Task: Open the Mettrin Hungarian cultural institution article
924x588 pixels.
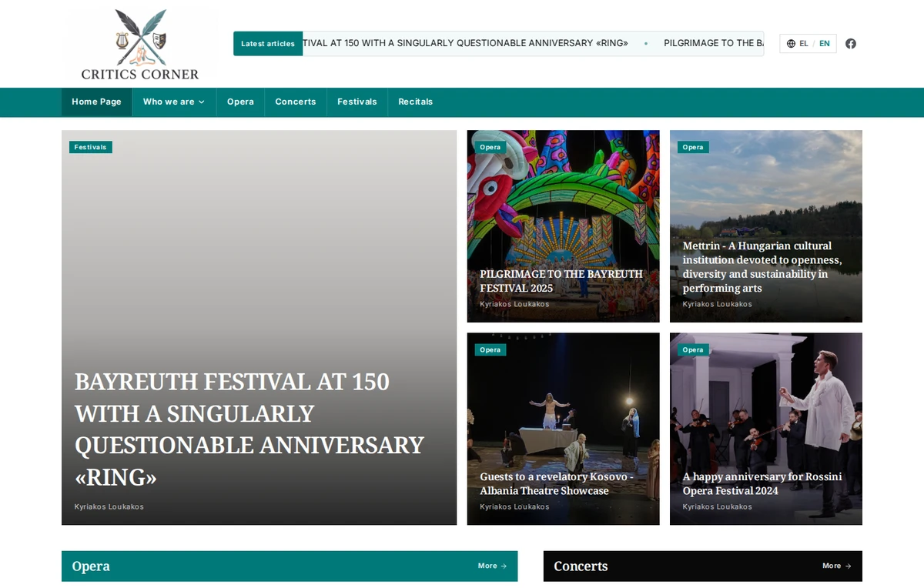Action: [x=762, y=267]
